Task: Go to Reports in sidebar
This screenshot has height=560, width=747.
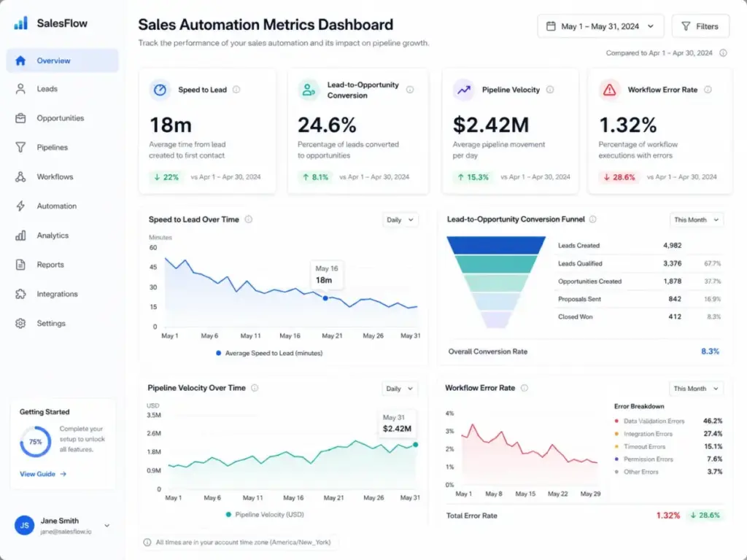Action: (x=63, y=265)
